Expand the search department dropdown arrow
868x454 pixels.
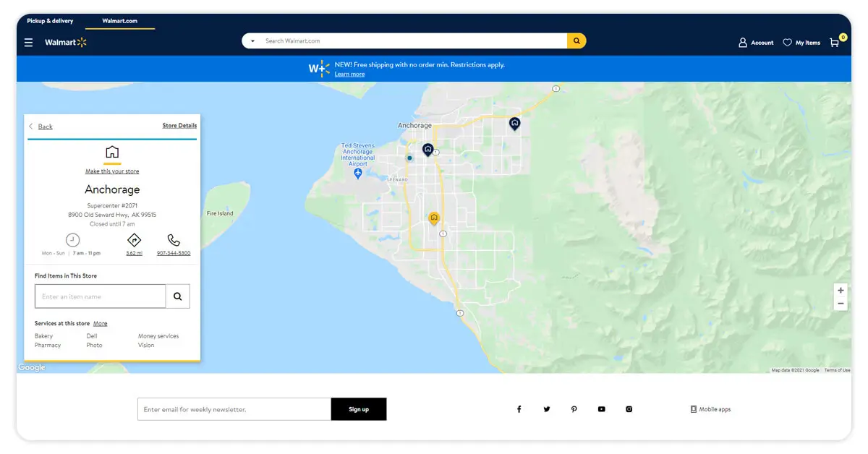pyautogui.click(x=252, y=41)
